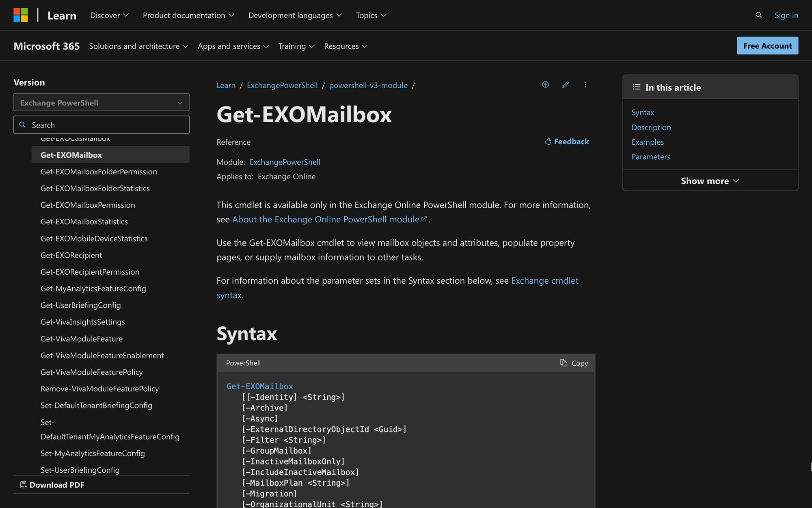Click the feedback icon next to 'Feedback'
Viewport: 812px width, 508px height.
coord(546,141)
